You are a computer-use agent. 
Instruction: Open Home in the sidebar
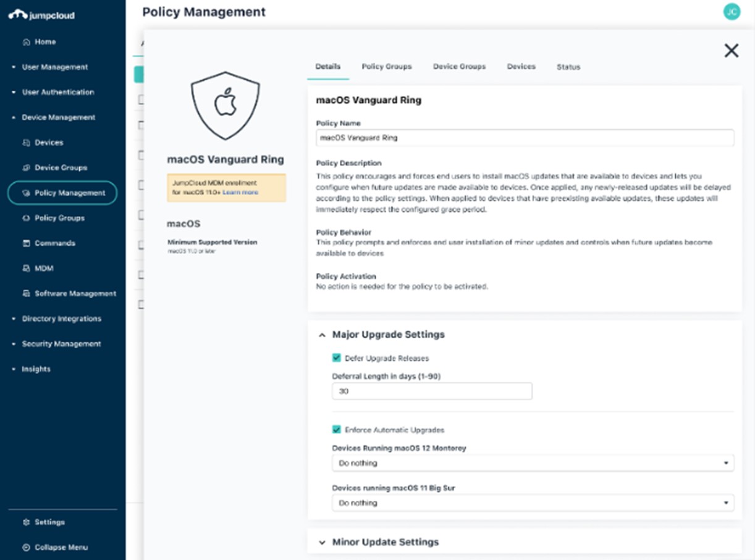[x=45, y=42]
